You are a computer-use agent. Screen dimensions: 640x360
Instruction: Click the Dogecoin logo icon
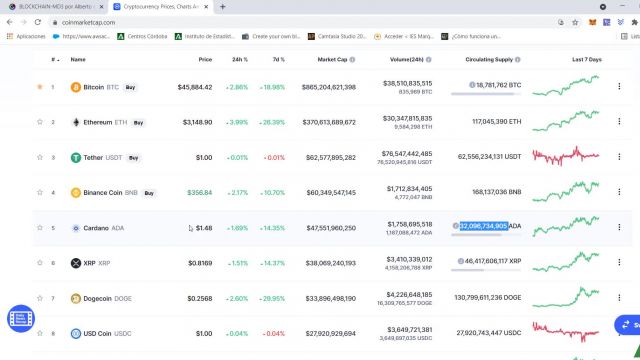click(x=76, y=298)
